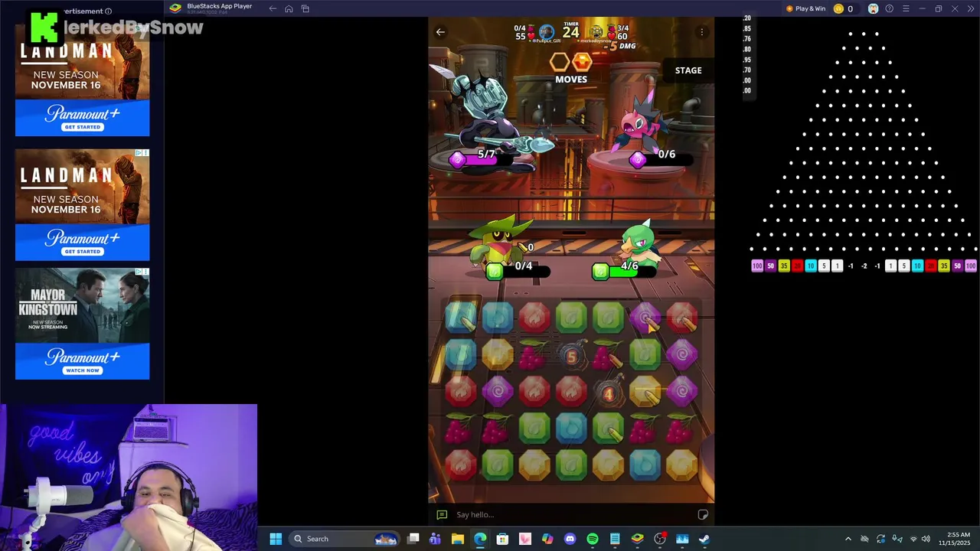Go back with the BlueStacks title bar arrow
Viewport: 980px width, 551px height.
point(273,8)
